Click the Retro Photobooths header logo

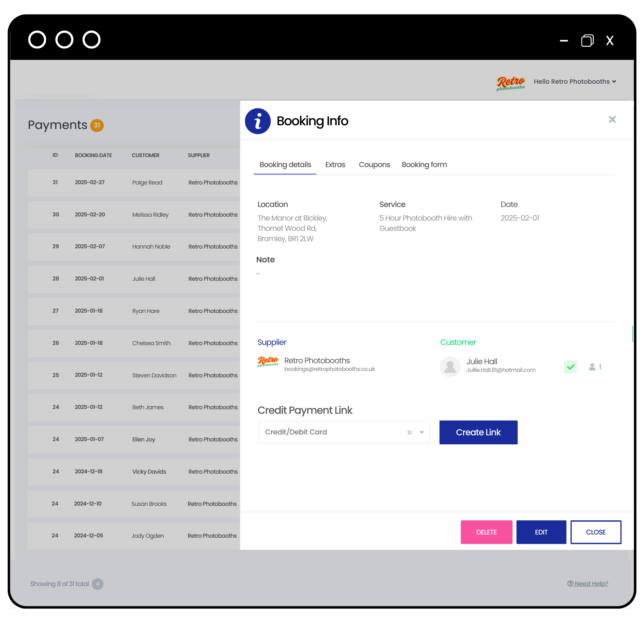point(508,81)
